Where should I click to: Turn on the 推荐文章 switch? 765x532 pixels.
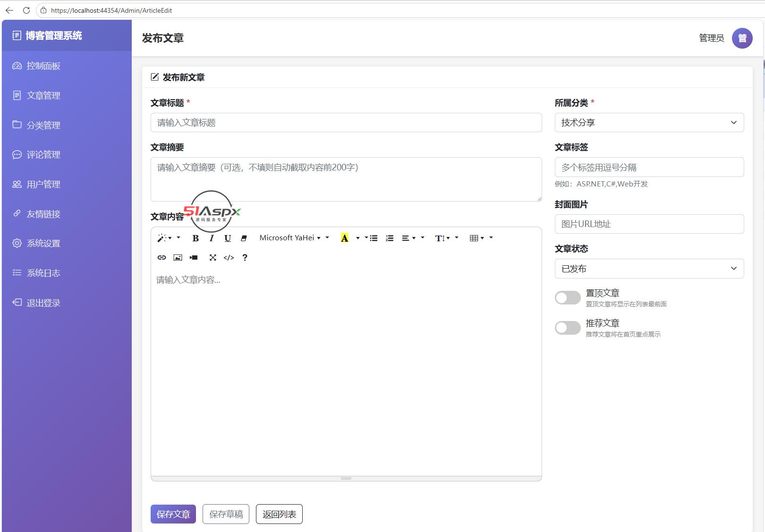(568, 328)
